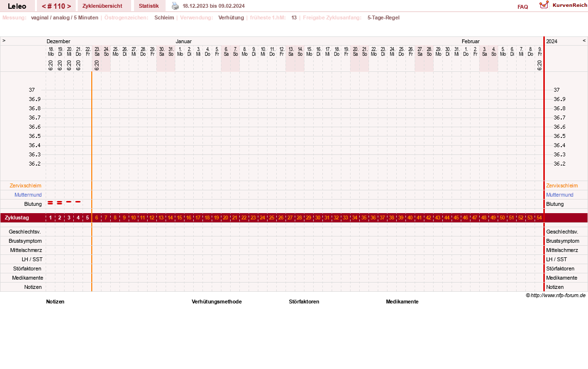Click the Januar month header
This screenshot has width=588, height=369.
pyautogui.click(x=184, y=41)
